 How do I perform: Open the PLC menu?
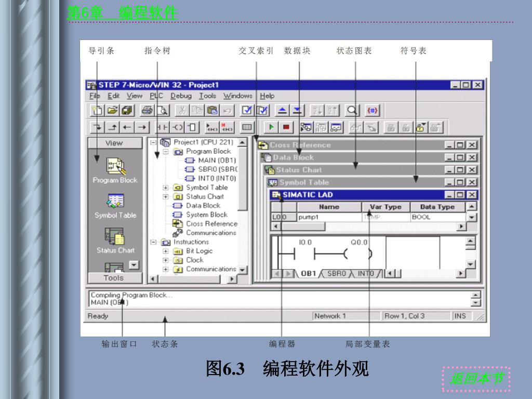[x=156, y=96]
